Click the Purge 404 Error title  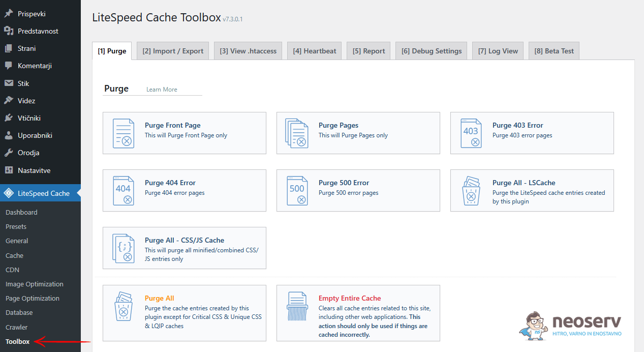(x=170, y=183)
